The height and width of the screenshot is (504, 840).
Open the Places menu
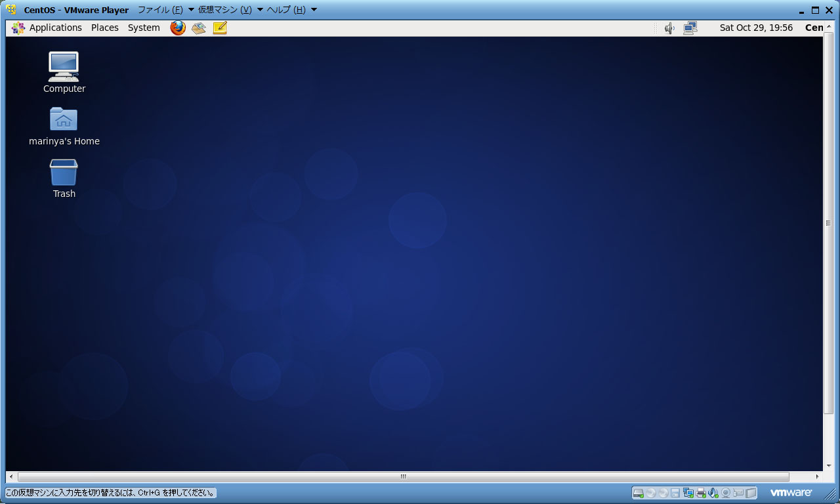click(105, 28)
